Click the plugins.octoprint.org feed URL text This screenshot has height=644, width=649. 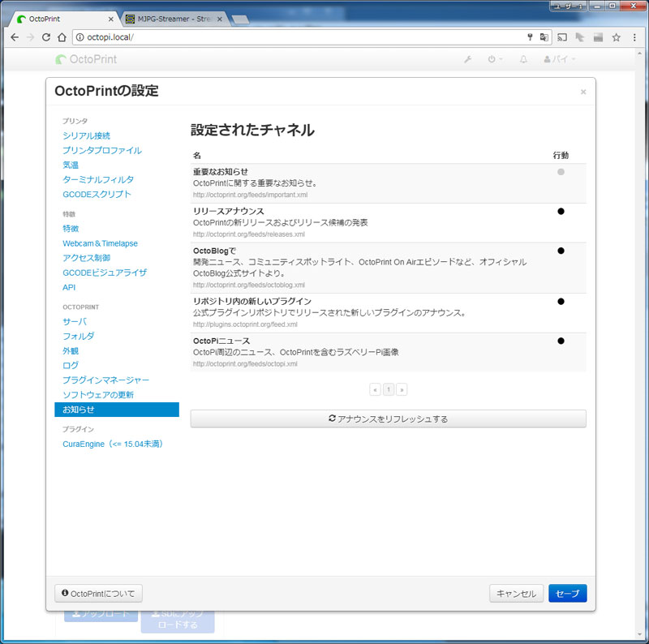tap(245, 324)
